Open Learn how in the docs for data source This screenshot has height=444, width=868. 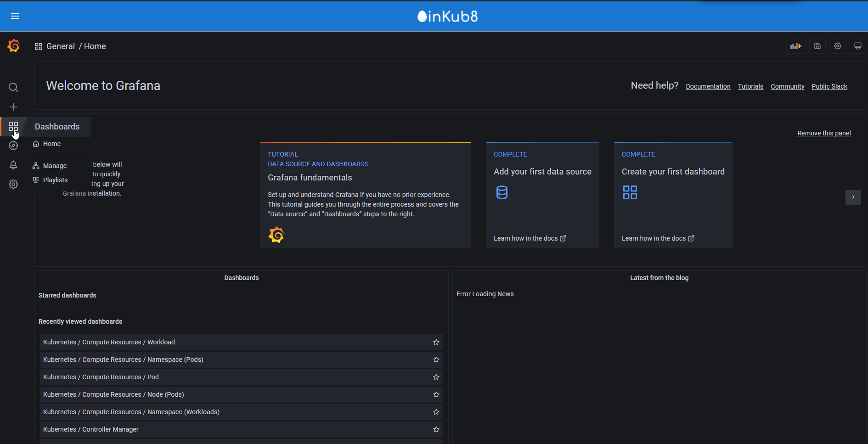(x=530, y=238)
